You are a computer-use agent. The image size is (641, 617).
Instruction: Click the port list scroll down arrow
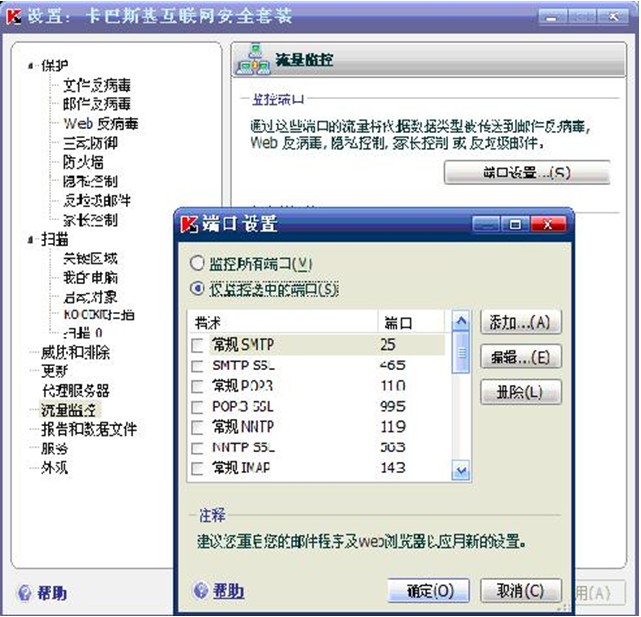click(461, 471)
